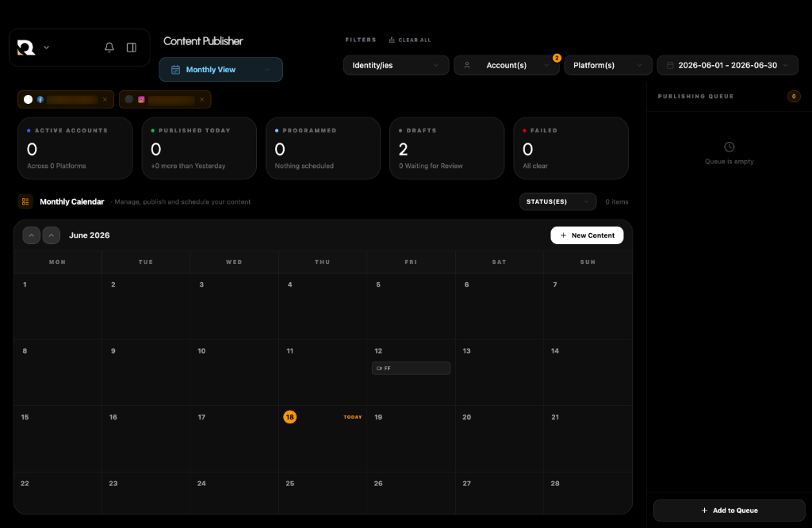812x528 pixels.
Task: Click the Monthly Calendar list icon
Action: click(25, 202)
